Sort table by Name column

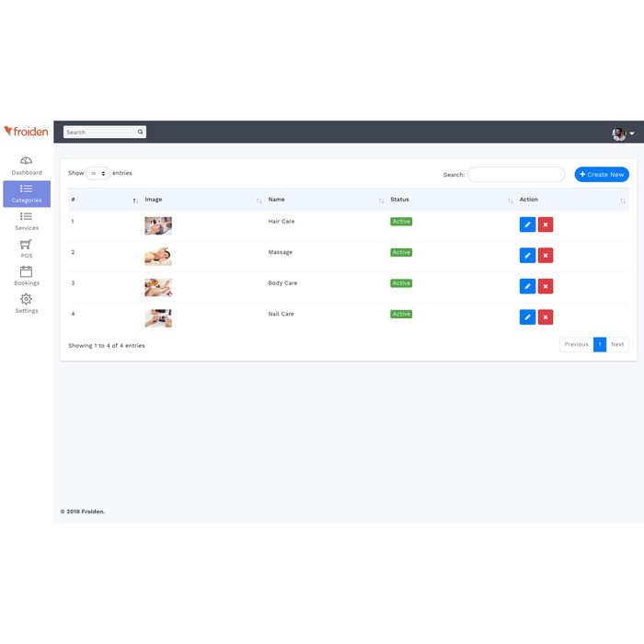[326, 200]
